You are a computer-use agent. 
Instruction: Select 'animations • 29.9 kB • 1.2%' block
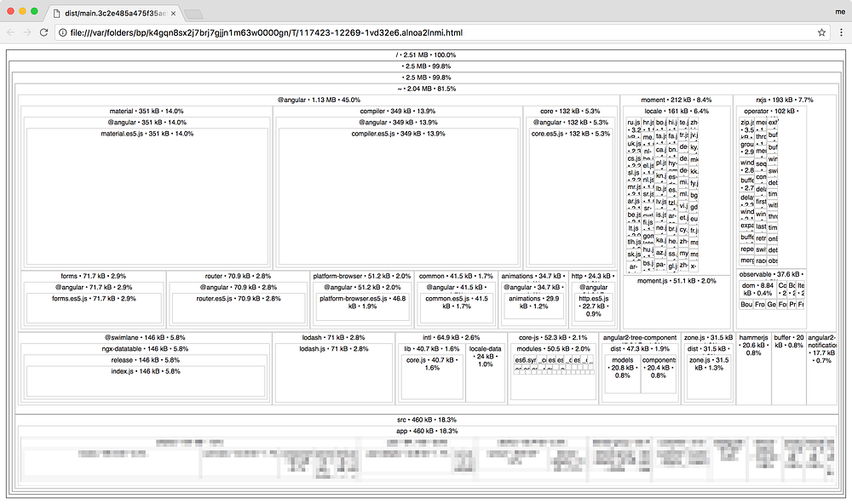(533, 306)
